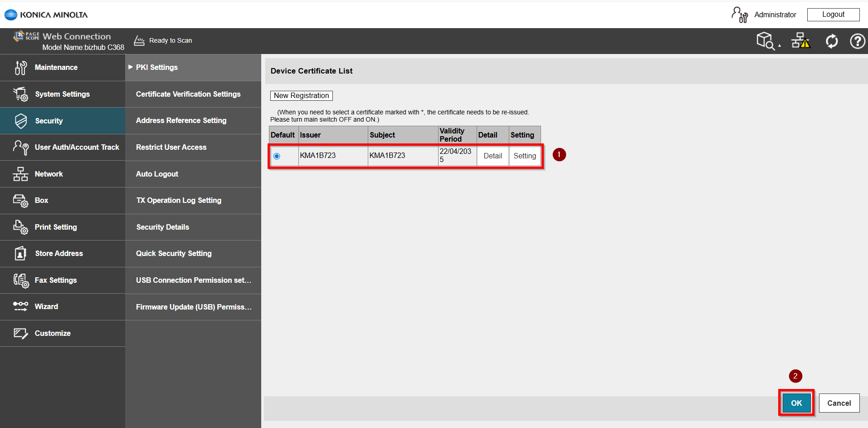Click the refresh icon in header

pos(832,41)
